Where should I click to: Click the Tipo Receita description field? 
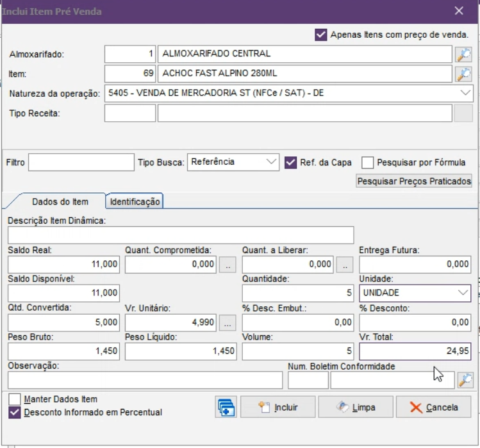point(305,113)
